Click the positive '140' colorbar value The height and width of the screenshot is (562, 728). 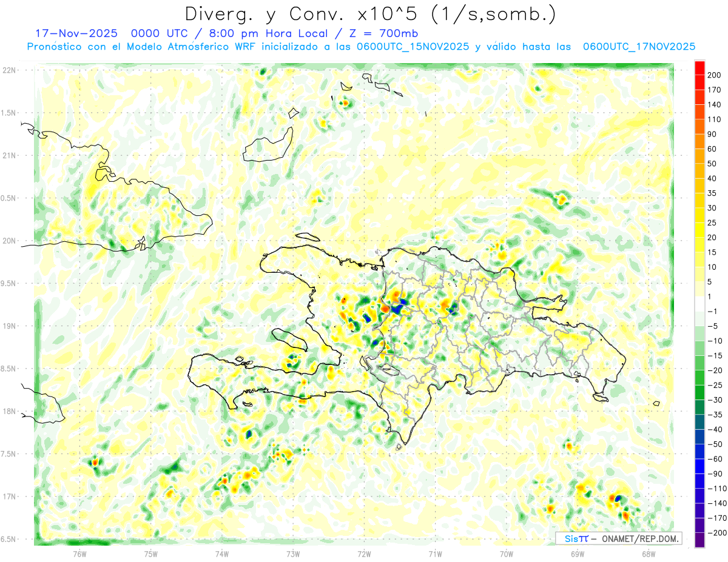[x=715, y=104]
